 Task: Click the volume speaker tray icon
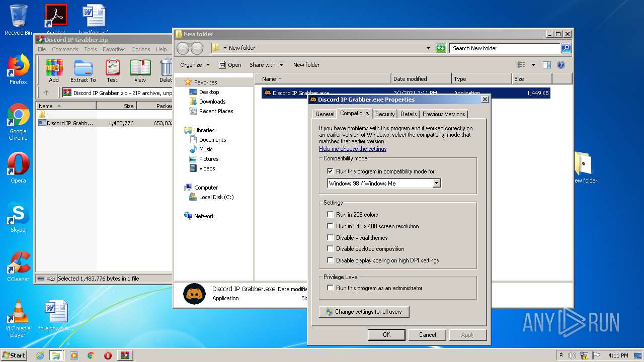click(x=572, y=355)
